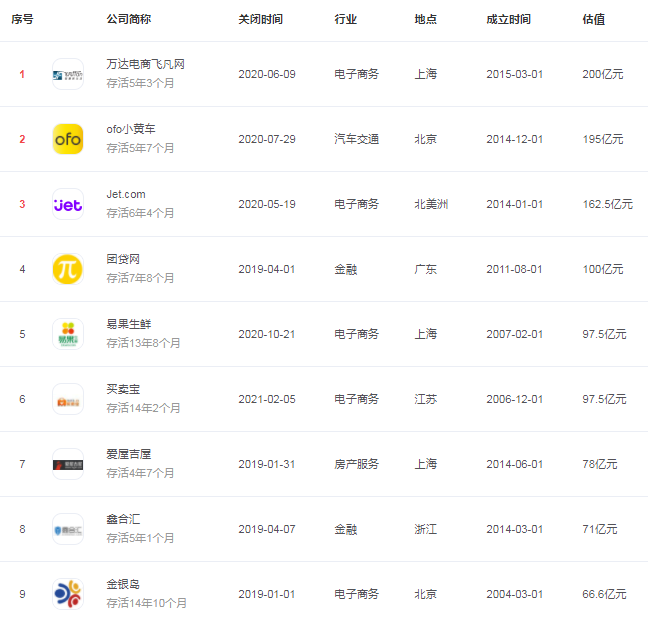Viewport: 648px width, 620px height.
Task: Click the 行业 column header
Action: pyautogui.click(x=345, y=19)
